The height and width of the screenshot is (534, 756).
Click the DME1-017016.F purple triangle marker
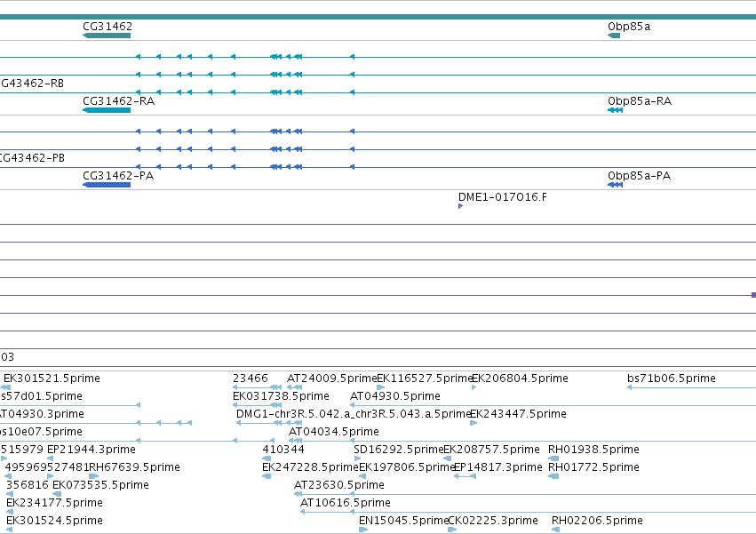click(460, 206)
